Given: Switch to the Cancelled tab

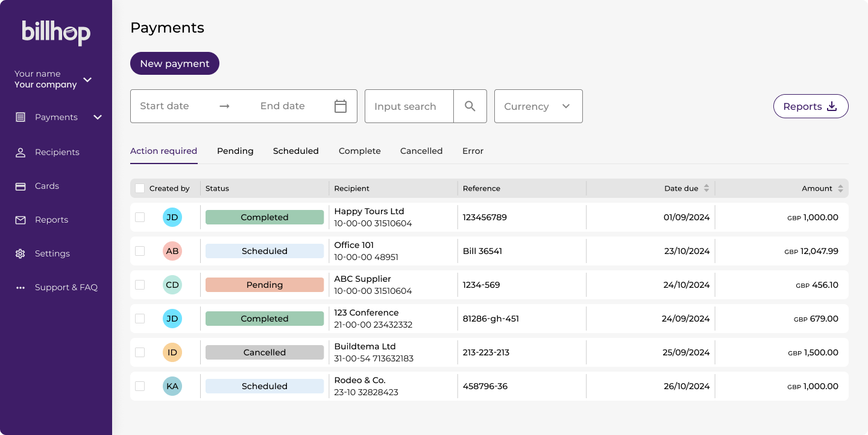Looking at the screenshot, I should [421, 151].
